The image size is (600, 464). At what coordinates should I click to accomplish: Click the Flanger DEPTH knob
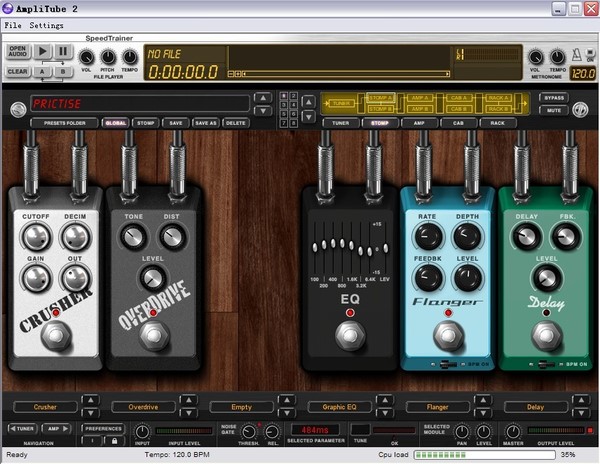click(467, 237)
